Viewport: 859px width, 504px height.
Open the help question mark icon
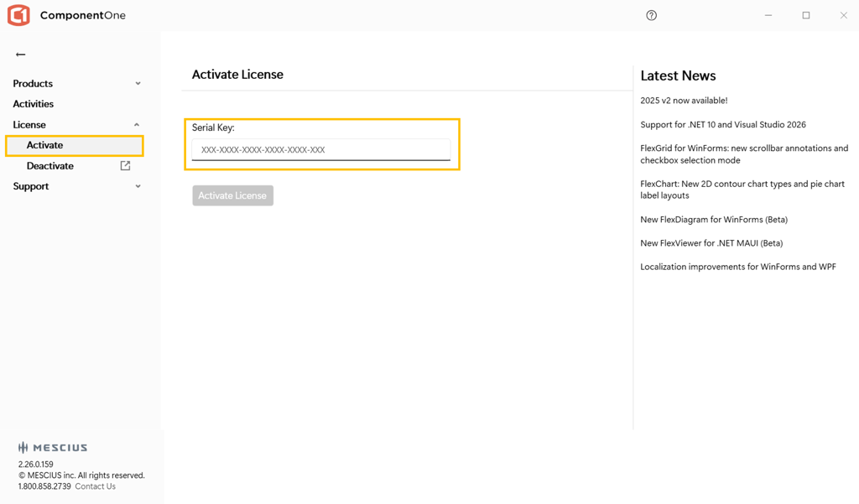651,15
